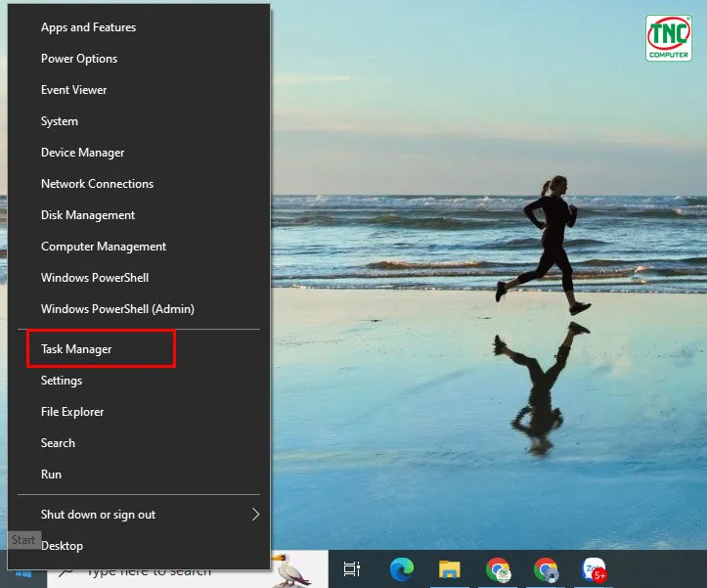Viewport: 707px width, 588px height.
Task: Open the second Chrome taskbar icon
Action: [546, 569]
